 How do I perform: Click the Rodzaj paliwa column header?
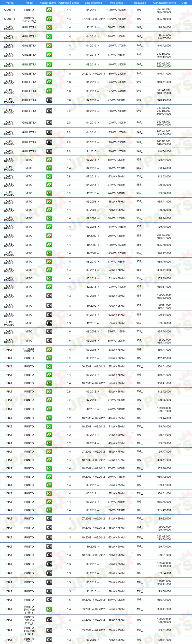pyautogui.click(x=48, y=3)
